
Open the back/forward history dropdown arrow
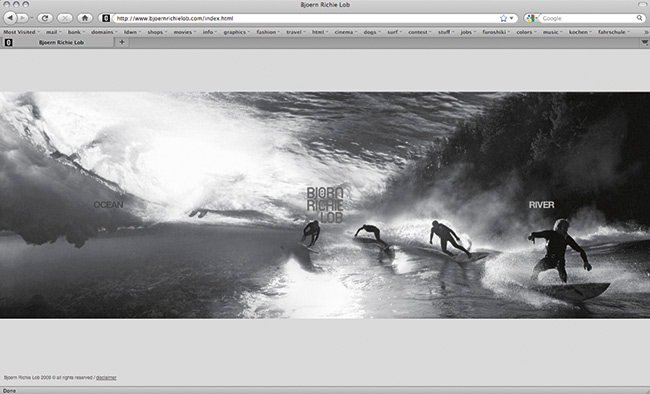[32, 18]
